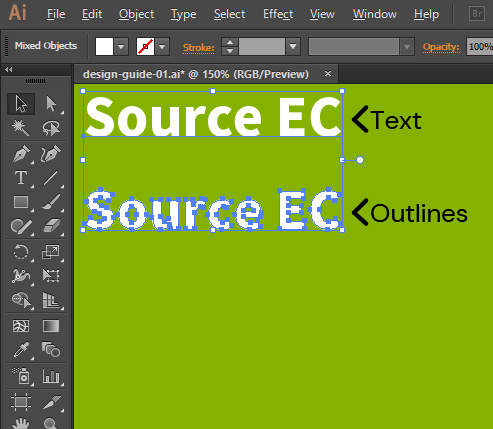Collapse the tools panel with double arrows

[x=9, y=69]
